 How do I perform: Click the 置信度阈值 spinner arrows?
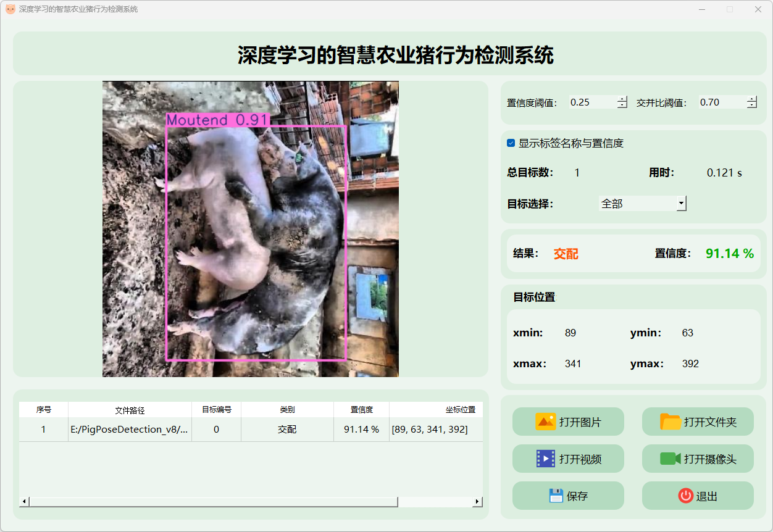[x=622, y=102]
